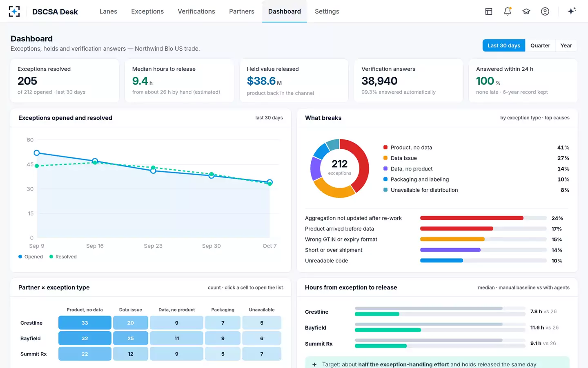Go to the Lanes tab

click(108, 11)
